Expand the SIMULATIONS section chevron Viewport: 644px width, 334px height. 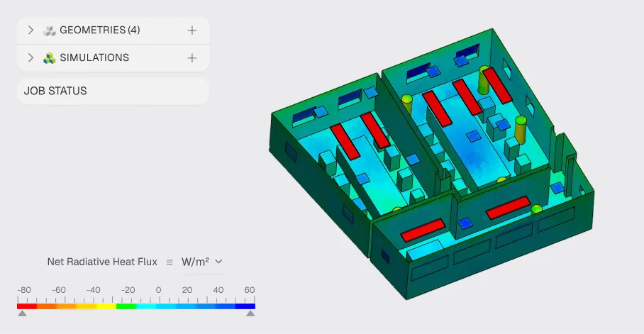point(30,57)
